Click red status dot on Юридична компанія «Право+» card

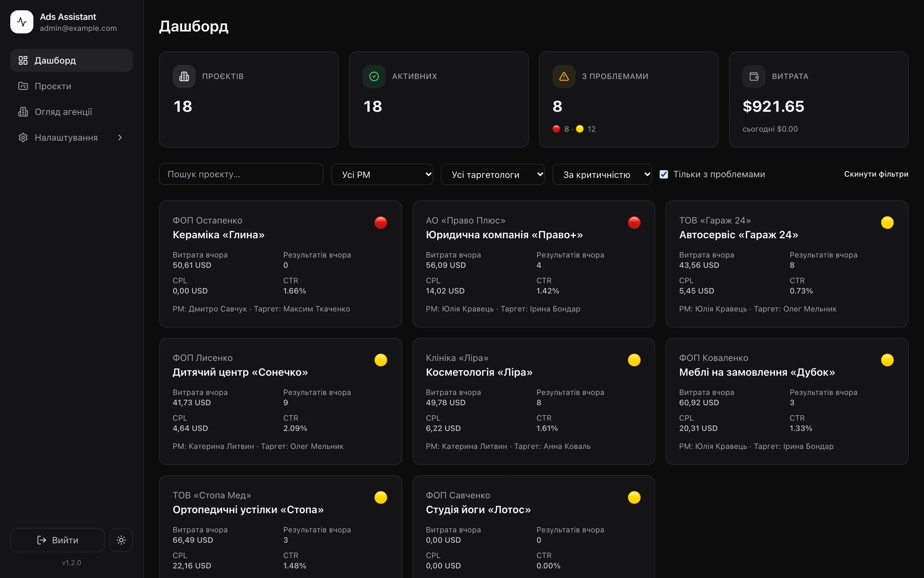coord(634,223)
